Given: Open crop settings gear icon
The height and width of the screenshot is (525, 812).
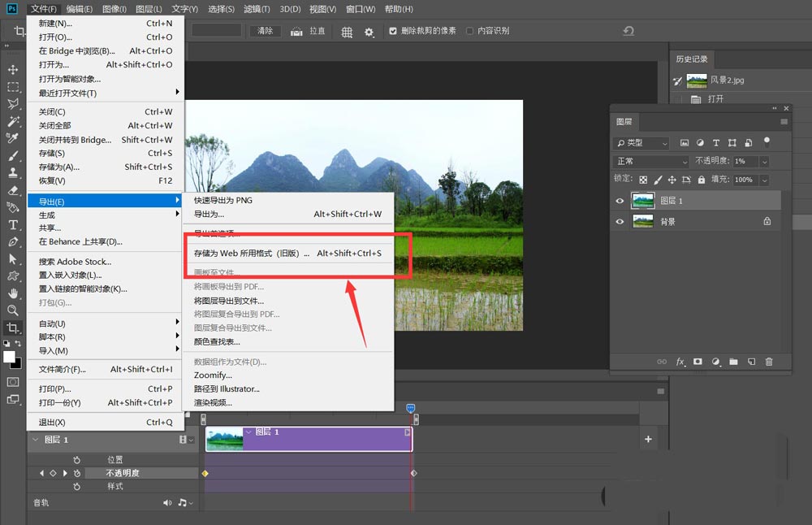Looking at the screenshot, I should pyautogui.click(x=369, y=33).
